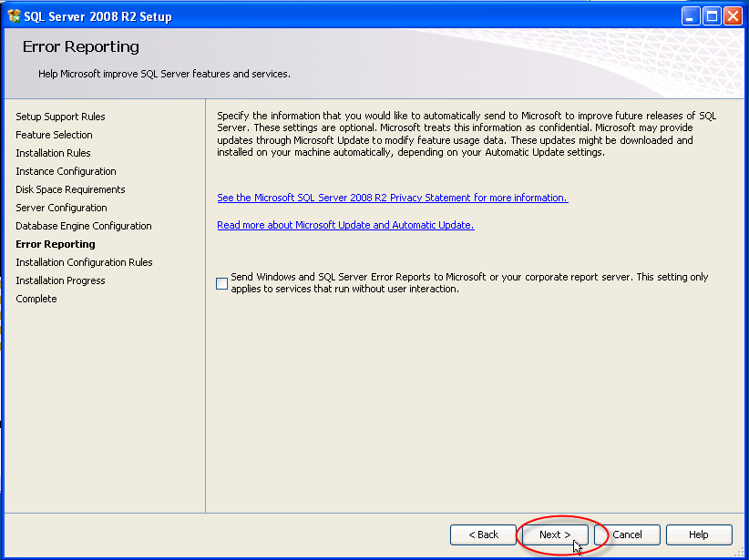This screenshot has height=560, width=749.
Task: Select the Setup Support Rules step
Action: 60,117
